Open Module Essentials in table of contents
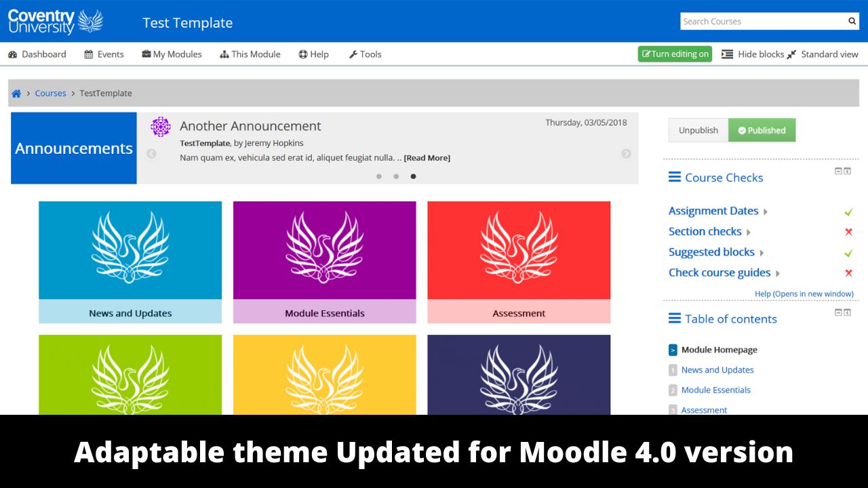 click(716, 390)
